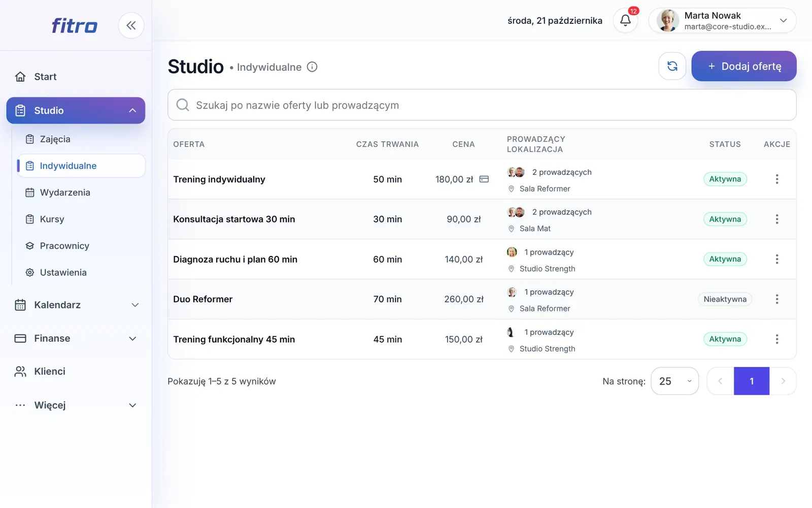Click the next page arrow
812x508 pixels.
[x=783, y=381]
